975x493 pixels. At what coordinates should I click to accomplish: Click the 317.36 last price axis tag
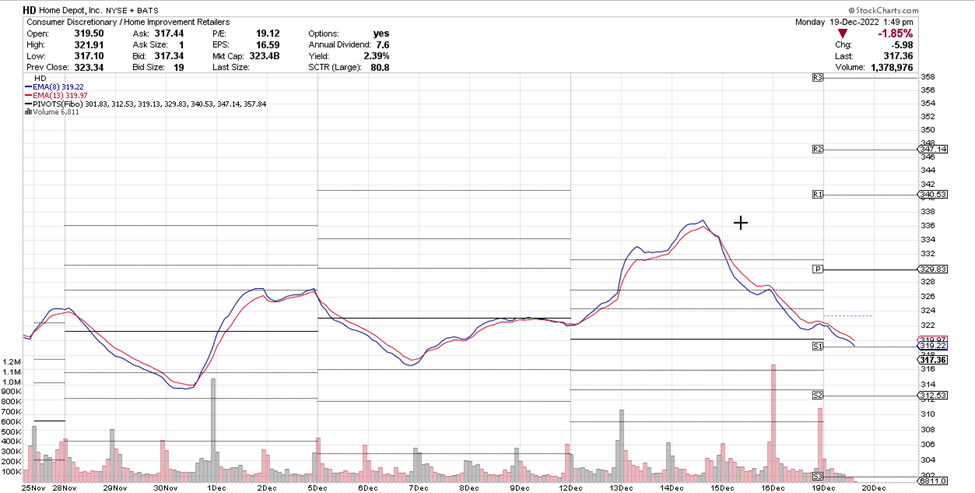pos(933,360)
